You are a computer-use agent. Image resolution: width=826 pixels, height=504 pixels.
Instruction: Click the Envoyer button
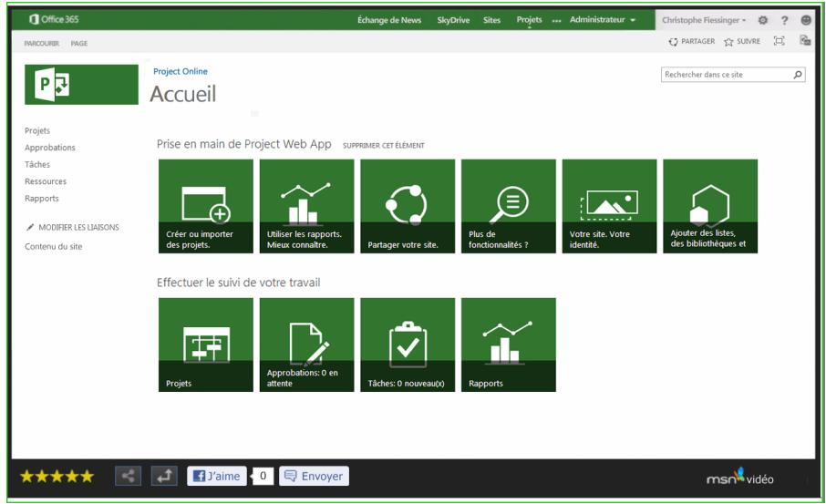click(x=314, y=476)
